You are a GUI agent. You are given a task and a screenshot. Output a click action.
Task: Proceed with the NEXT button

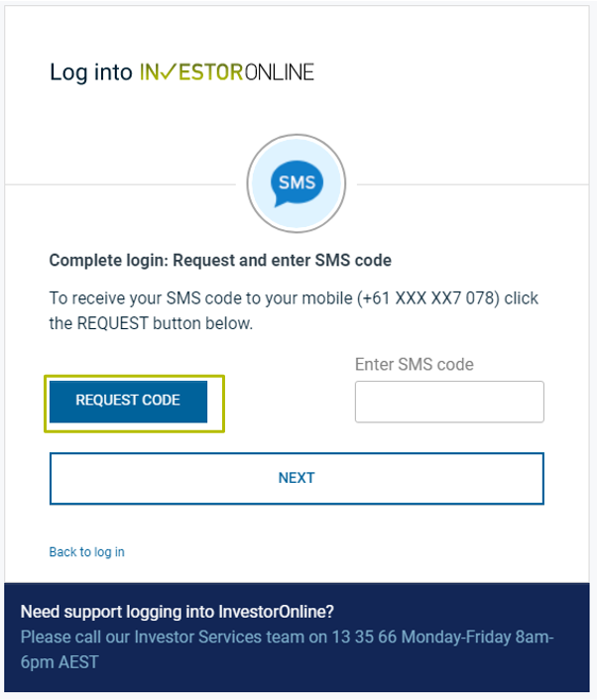[x=297, y=478]
